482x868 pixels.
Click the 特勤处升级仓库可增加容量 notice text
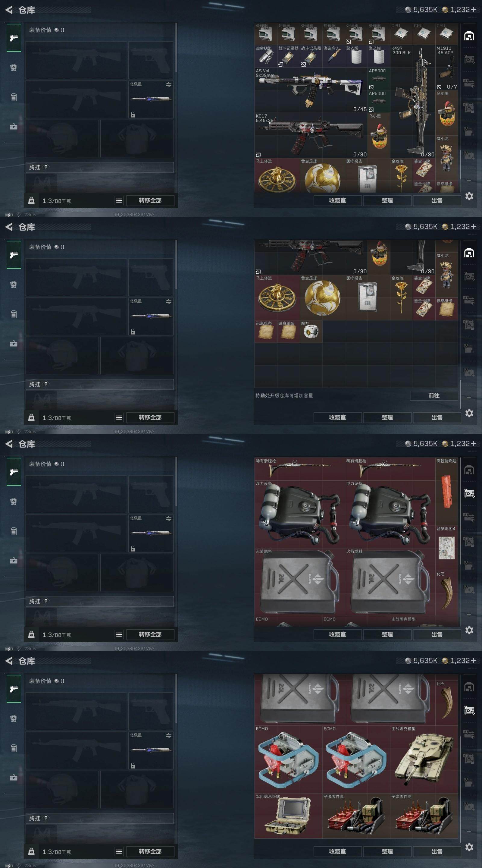[284, 396]
